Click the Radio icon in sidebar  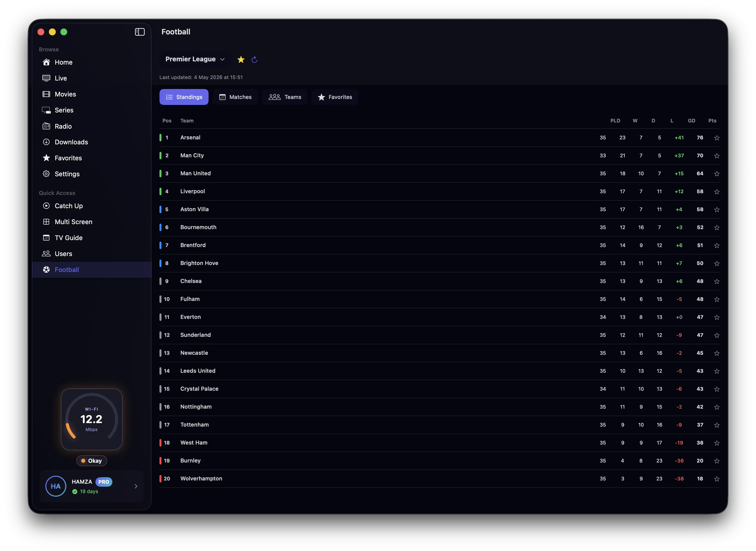(46, 126)
